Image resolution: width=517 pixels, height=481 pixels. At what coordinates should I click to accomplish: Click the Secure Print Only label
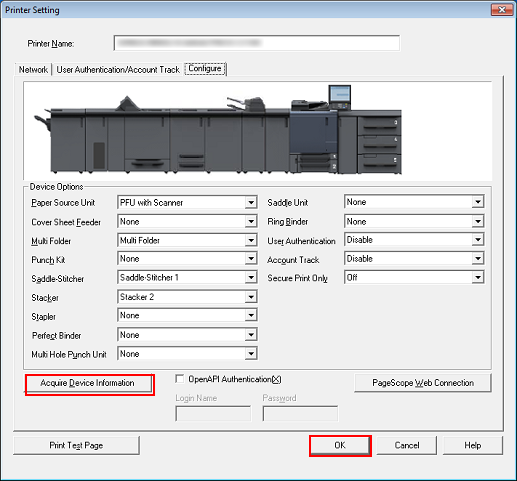pos(298,278)
